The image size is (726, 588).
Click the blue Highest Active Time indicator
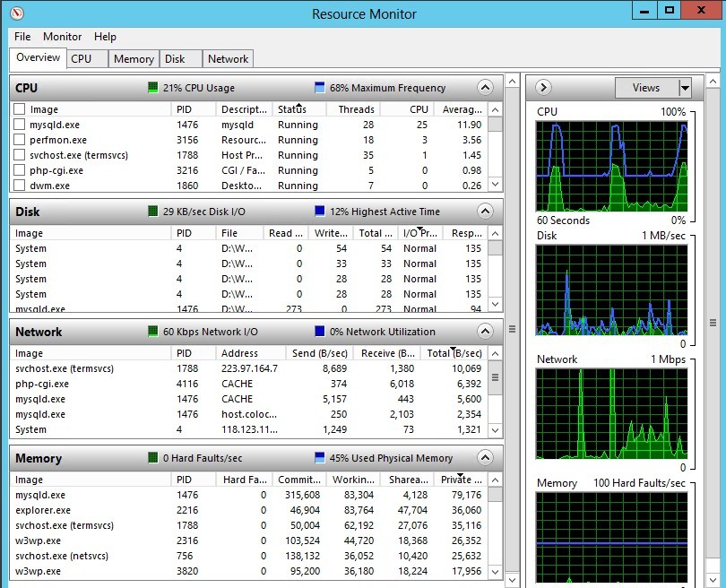click(x=319, y=212)
